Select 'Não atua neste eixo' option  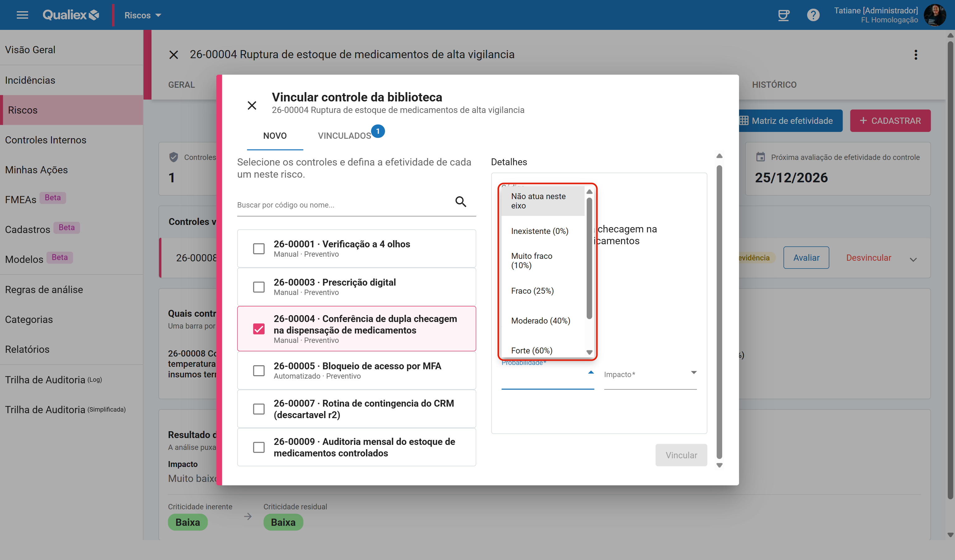click(543, 201)
